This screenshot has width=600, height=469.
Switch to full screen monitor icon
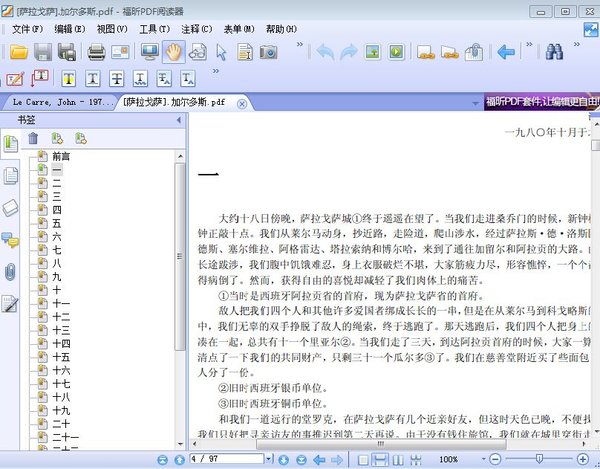pyautogui.click(x=150, y=51)
